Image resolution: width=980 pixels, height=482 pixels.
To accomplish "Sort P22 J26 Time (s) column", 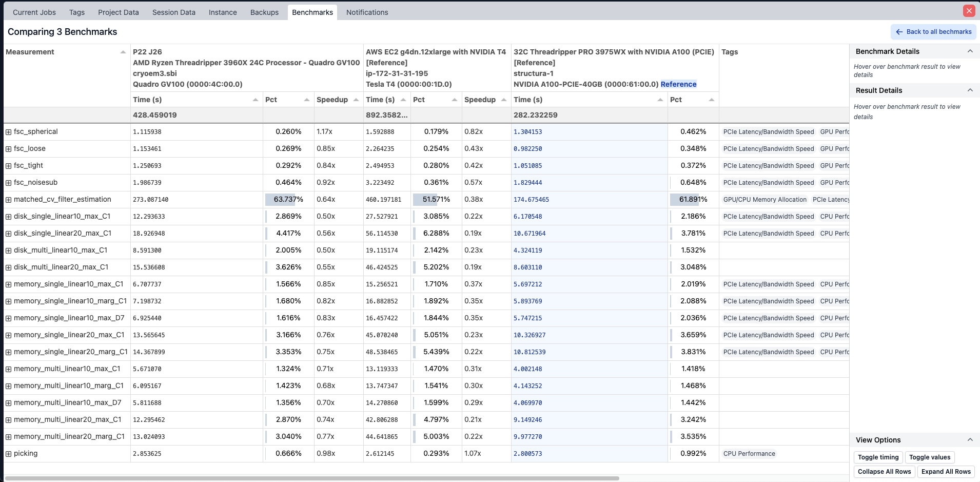I will pyautogui.click(x=256, y=100).
